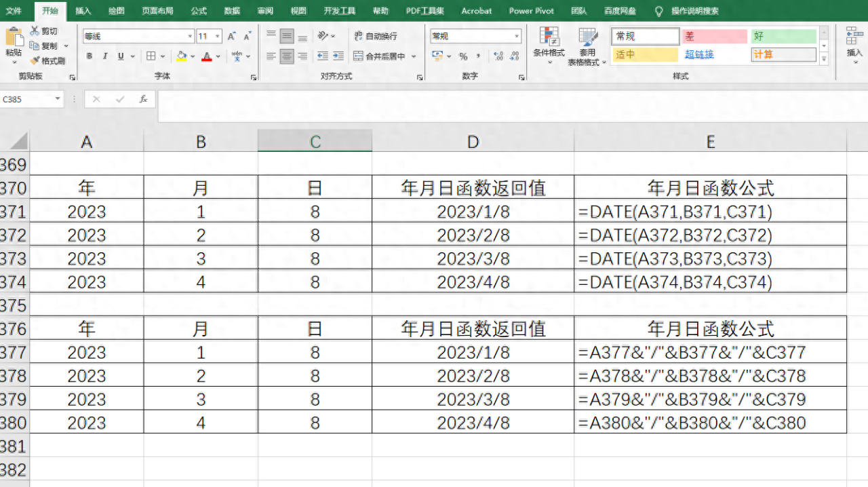868x487 pixels.
Task: Expand the Paste options arrow
Action: (14, 62)
